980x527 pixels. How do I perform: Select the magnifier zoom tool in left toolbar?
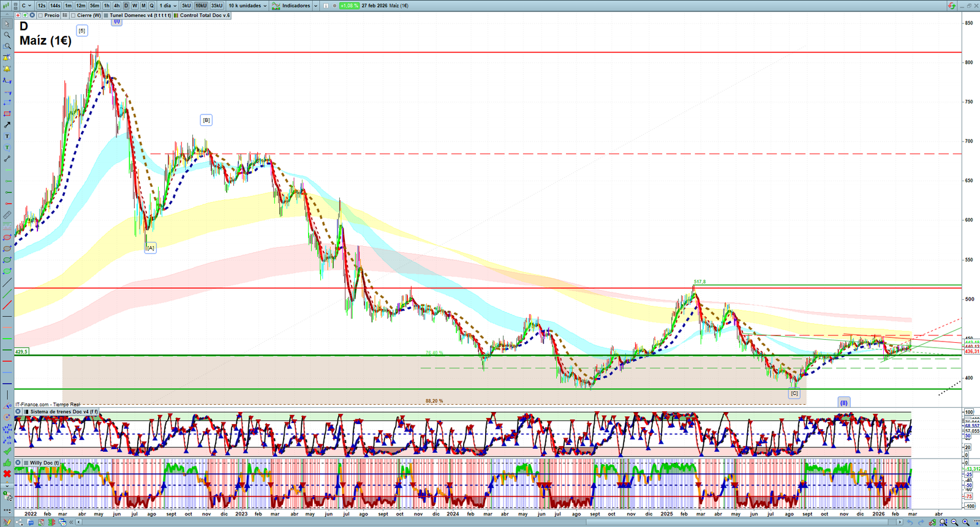click(x=7, y=35)
